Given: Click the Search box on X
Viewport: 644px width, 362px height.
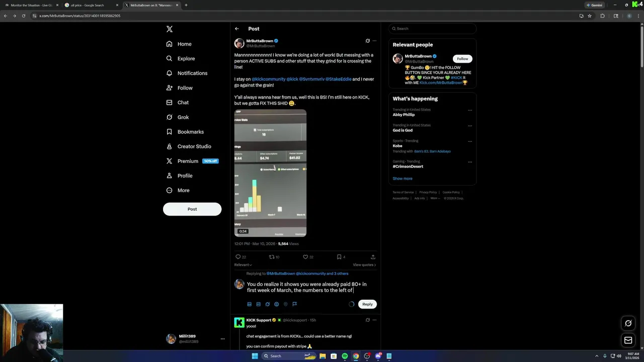Looking at the screenshot, I should point(432,29).
